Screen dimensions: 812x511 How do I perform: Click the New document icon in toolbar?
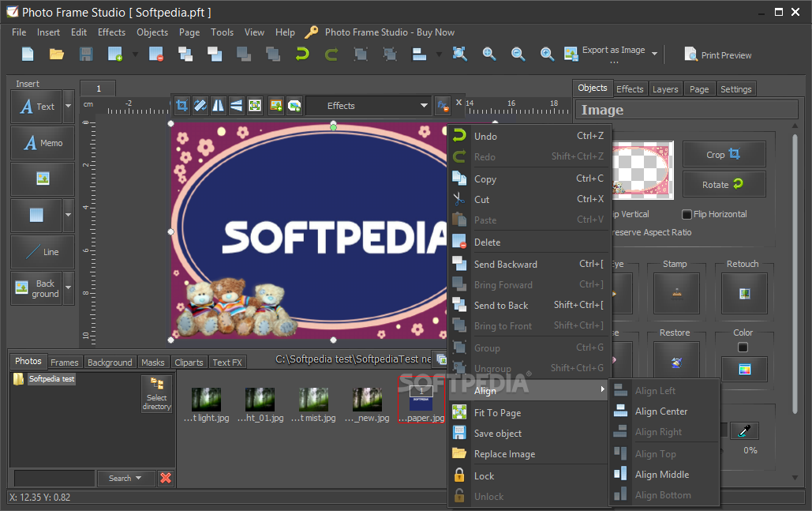coord(28,54)
